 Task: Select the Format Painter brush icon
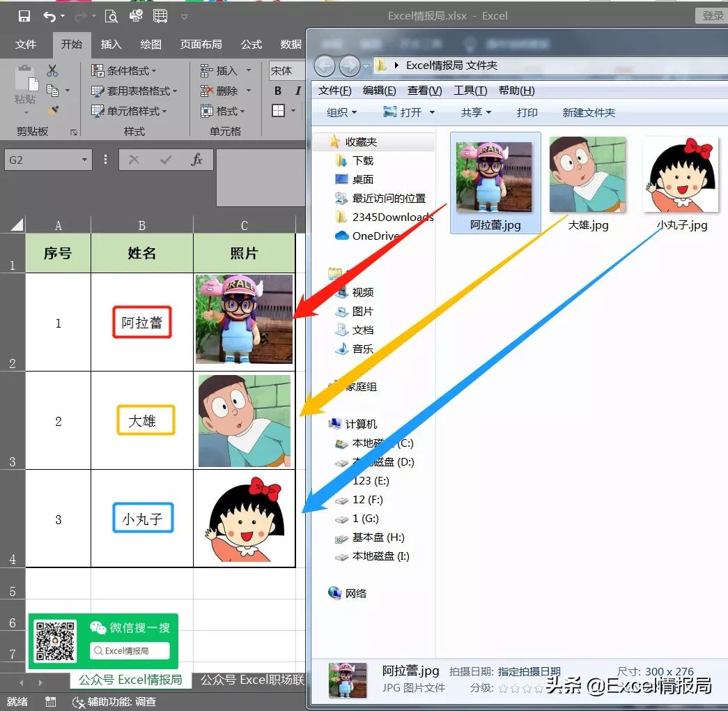coord(53,111)
